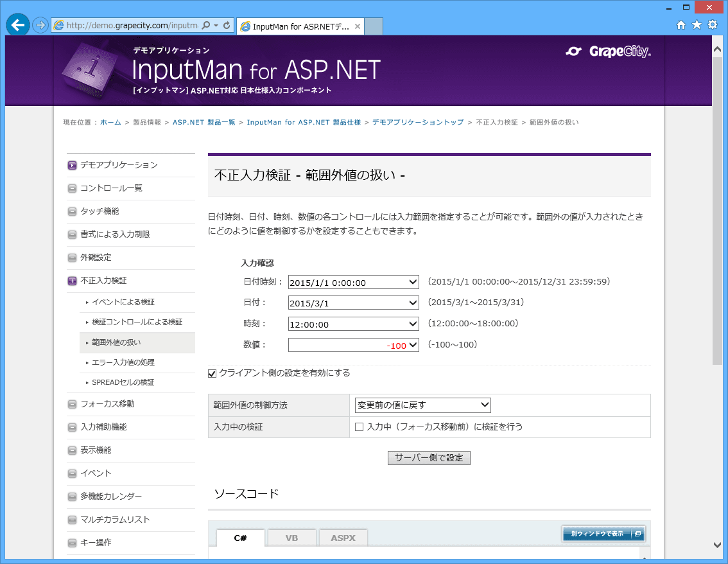Click the vertical scrollbar thumb

(x=717, y=211)
